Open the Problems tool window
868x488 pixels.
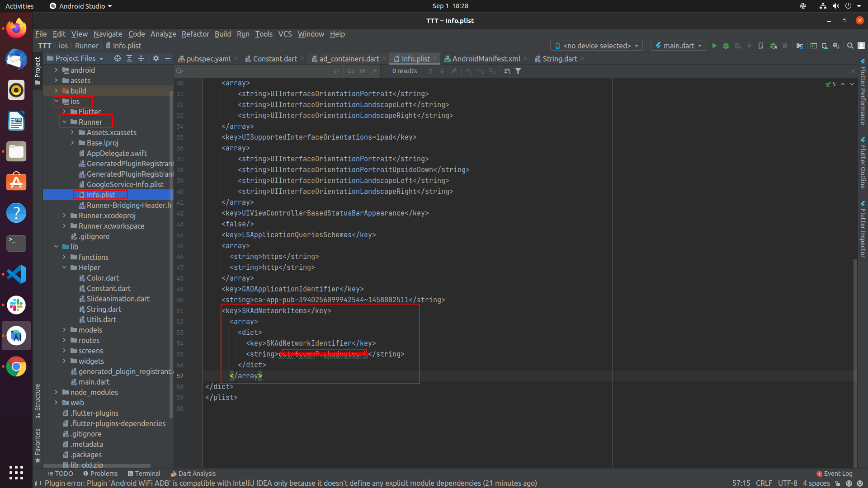click(100, 474)
